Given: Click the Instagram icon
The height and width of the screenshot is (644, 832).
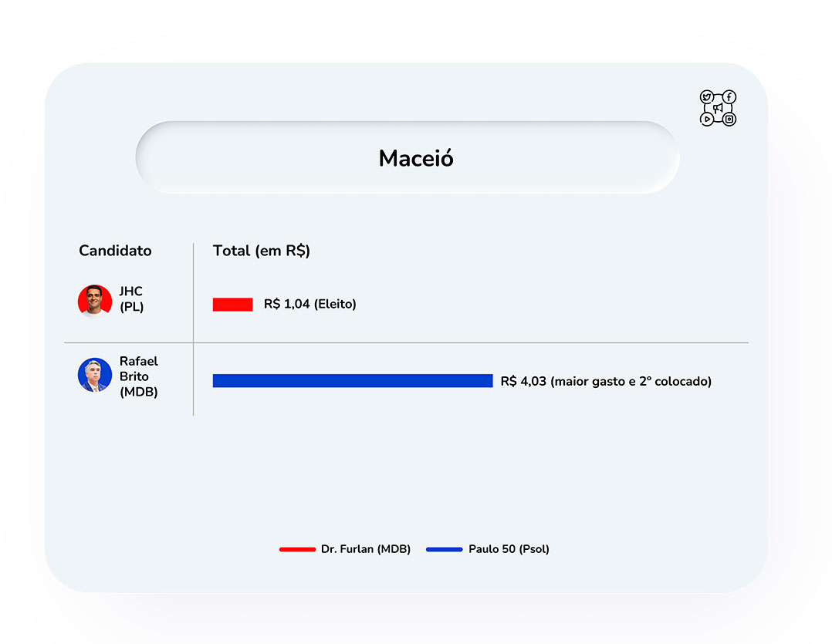Looking at the screenshot, I should (729, 120).
